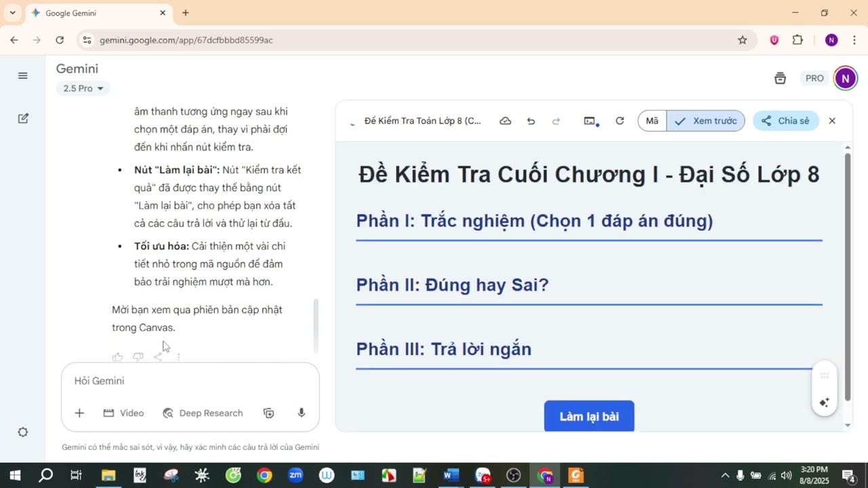
Task: Start a new chat with pencil icon
Action: (23, 119)
